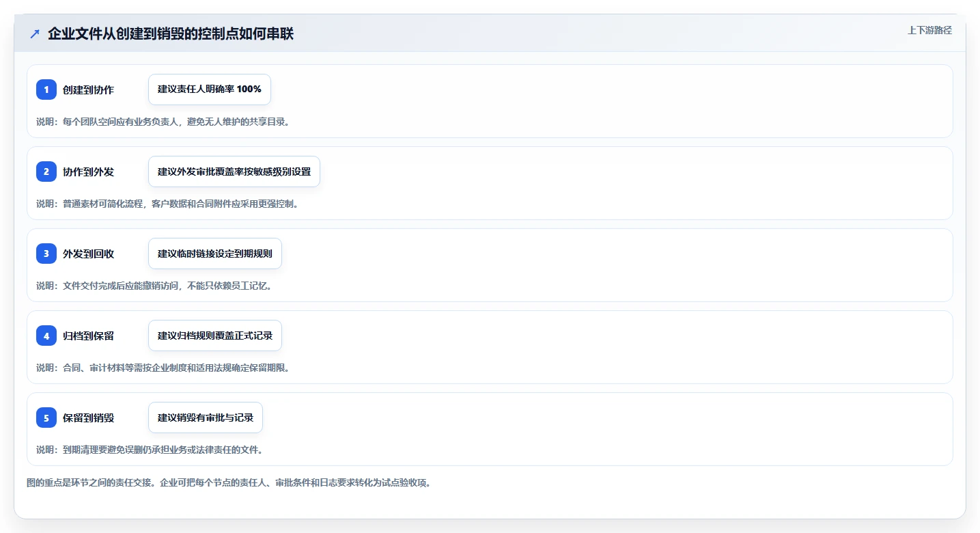Viewport: 980px width, 533px height.
Task: Select step number 3 badge
Action: (x=46, y=254)
